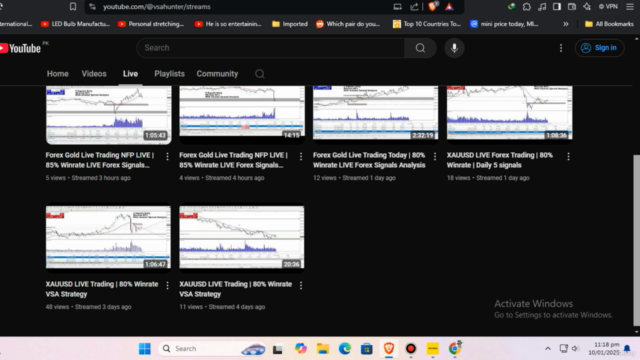This screenshot has height=360, width=640.
Task: Open title of stream from 3 hours ago
Action: tap(100, 160)
